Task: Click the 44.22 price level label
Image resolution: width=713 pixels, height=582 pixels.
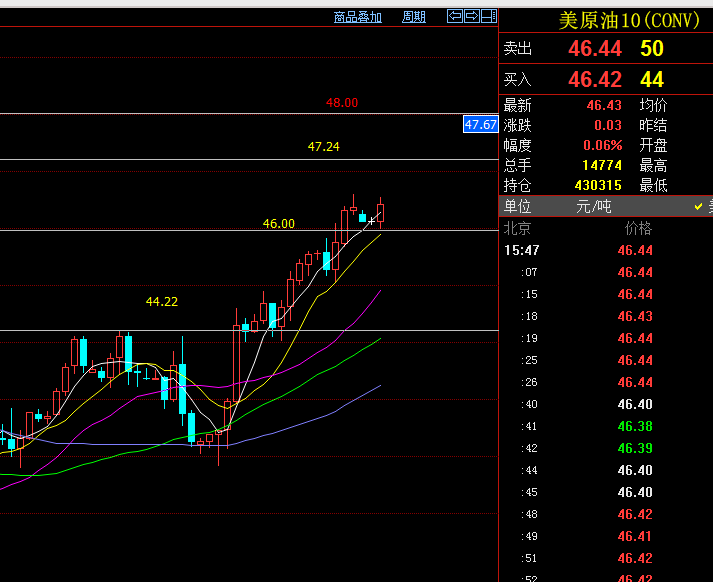Action: point(162,301)
